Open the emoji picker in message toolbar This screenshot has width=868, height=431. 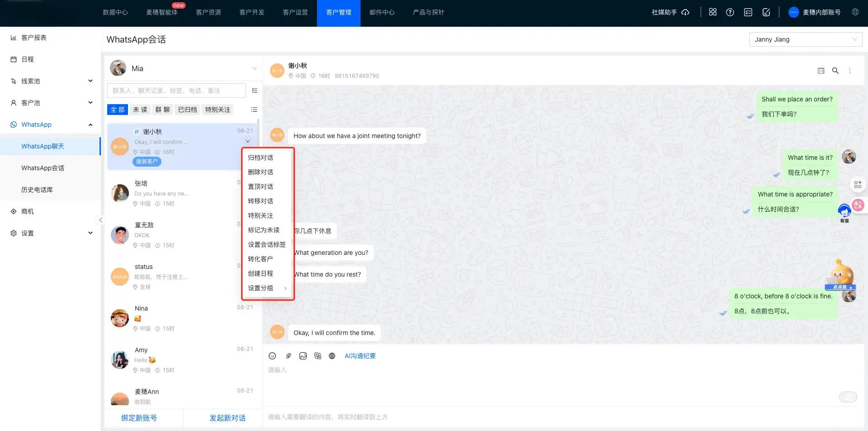click(x=272, y=356)
